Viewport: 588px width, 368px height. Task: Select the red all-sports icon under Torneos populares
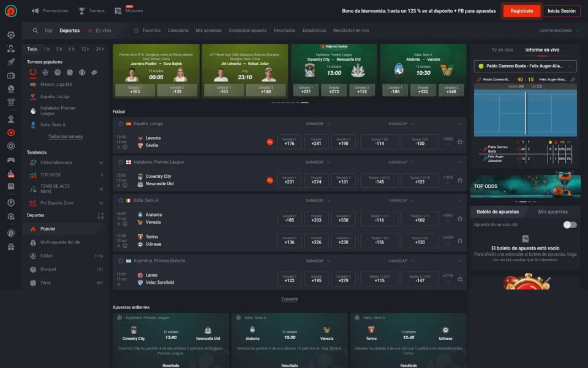(33, 72)
